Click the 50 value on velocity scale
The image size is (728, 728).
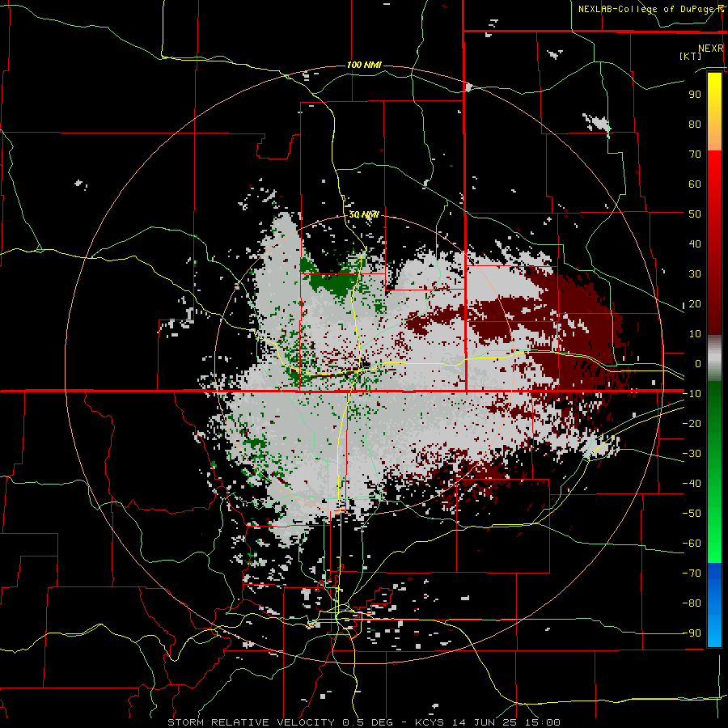(695, 214)
